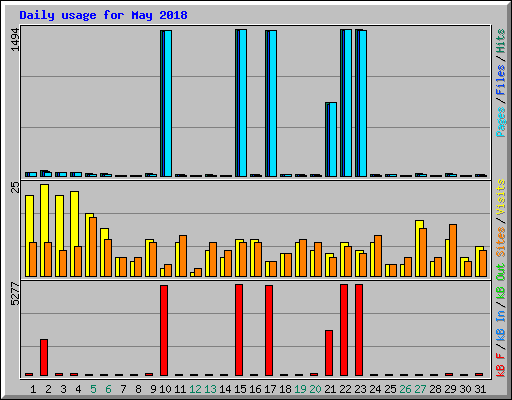Image resolution: width=512 pixels, height=400 pixels.
Task: Click the 1494 hits axis value
Action: [x=15, y=40]
